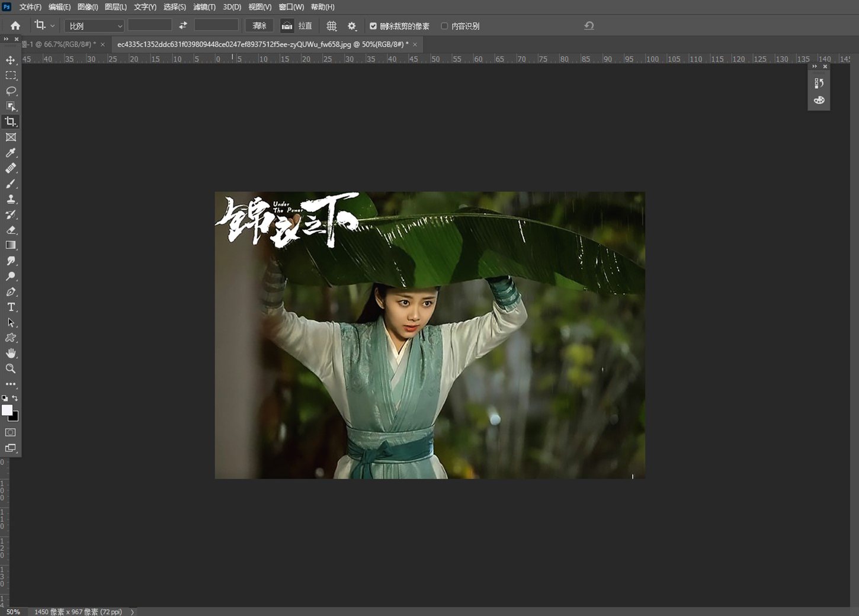Enable the 内容识别 option
The width and height of the screenshot is (859, 616).
pos(444,25)
